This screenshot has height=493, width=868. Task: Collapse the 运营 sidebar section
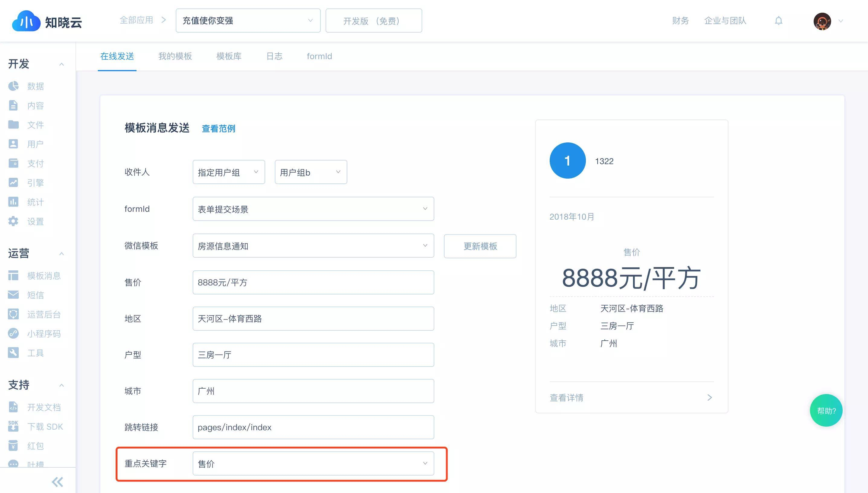(61, 254)
